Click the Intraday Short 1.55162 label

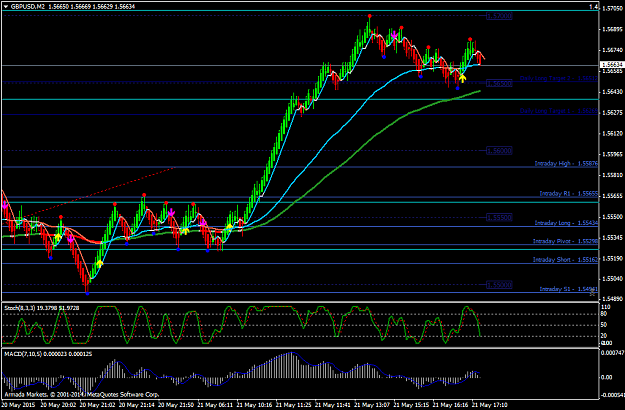pyautogui.click(x=565, y=259)
